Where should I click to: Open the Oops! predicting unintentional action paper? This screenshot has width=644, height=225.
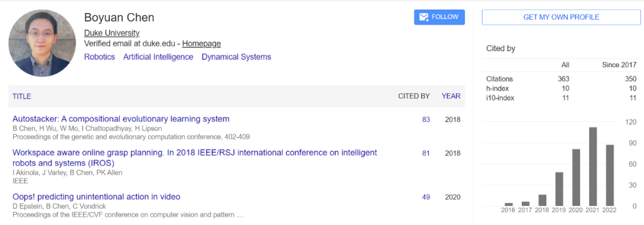click(97, 196)
